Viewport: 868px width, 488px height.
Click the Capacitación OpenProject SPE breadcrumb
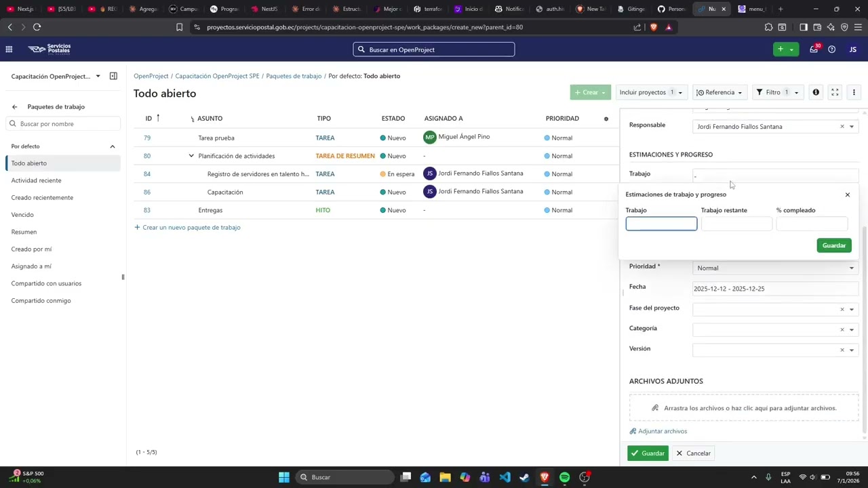coord(217,76)
